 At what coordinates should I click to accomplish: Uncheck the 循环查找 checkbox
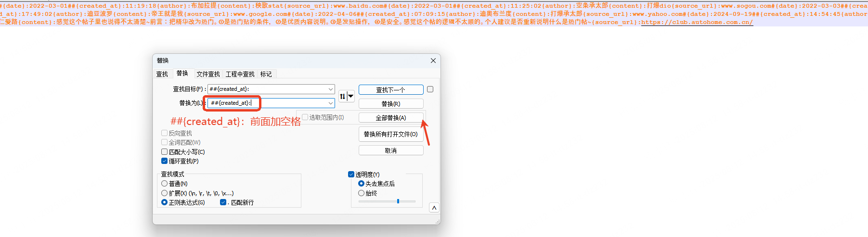click(x=164, y=161)
